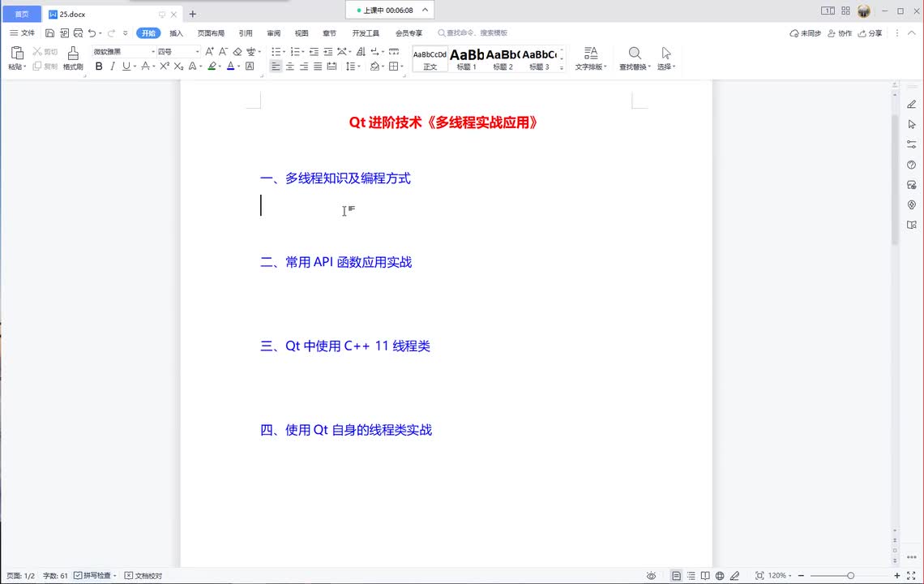Open the 插入 ribbon tab
924x584 pixels.
[176, 33]
